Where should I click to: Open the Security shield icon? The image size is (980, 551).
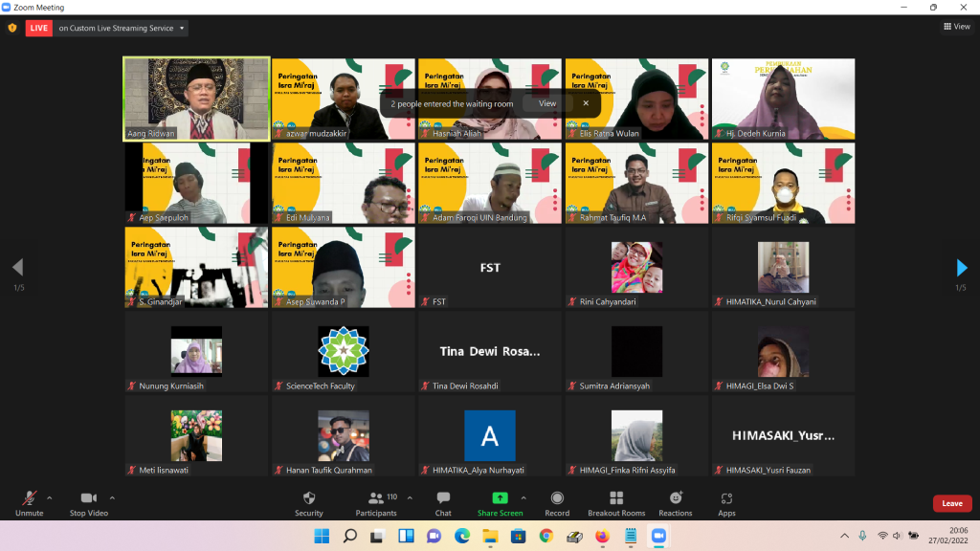point(308,499)
